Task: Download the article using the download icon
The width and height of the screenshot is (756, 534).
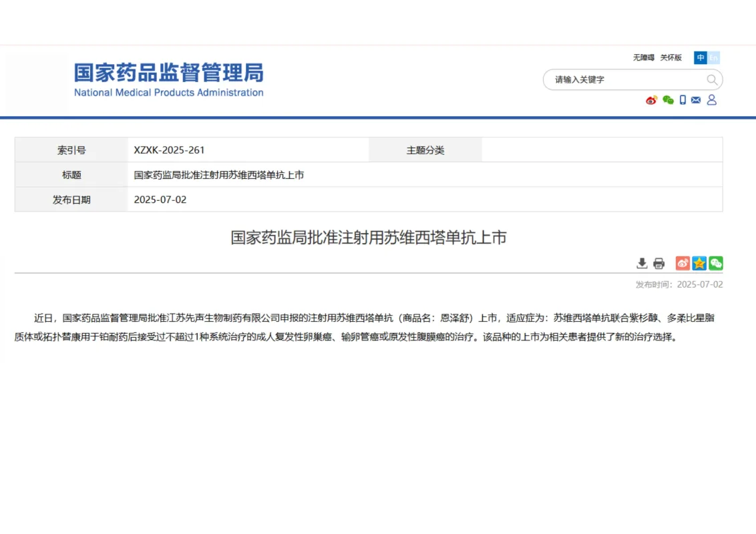Action: (642, 263)
